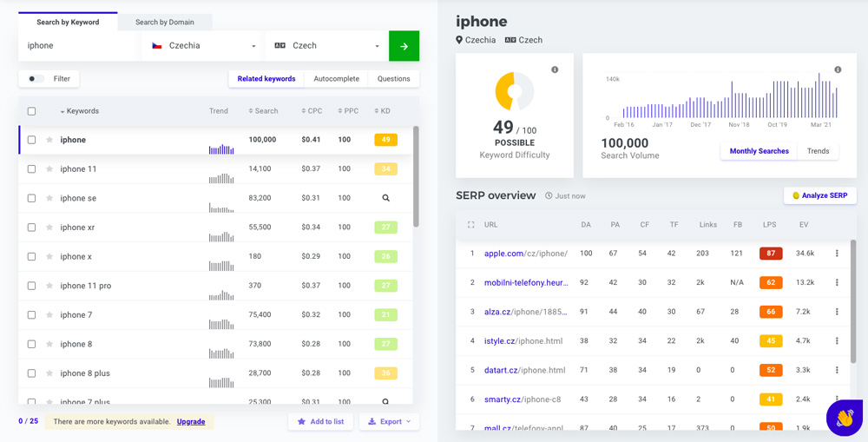The height and width of the screenshot is (442, 868).
Task: Toggle the Filter switch
Action: pos(36,79)
